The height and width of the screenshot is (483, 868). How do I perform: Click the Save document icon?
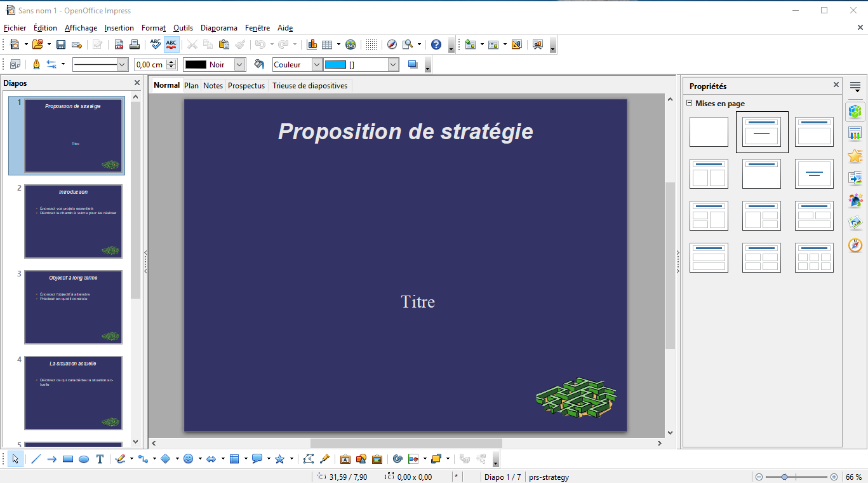[x=61, y=44]
